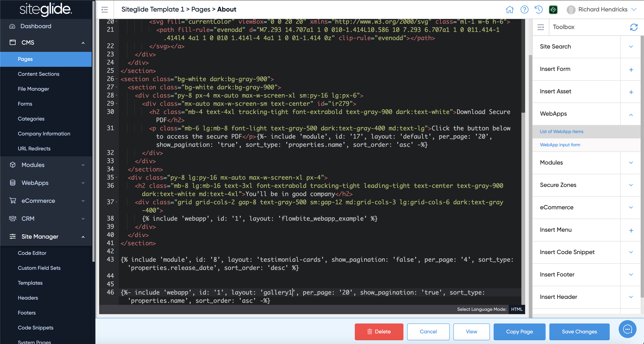Click the Toolbox menu lines icon
This screenshot has width=644, height=344.
coord(541,27)
